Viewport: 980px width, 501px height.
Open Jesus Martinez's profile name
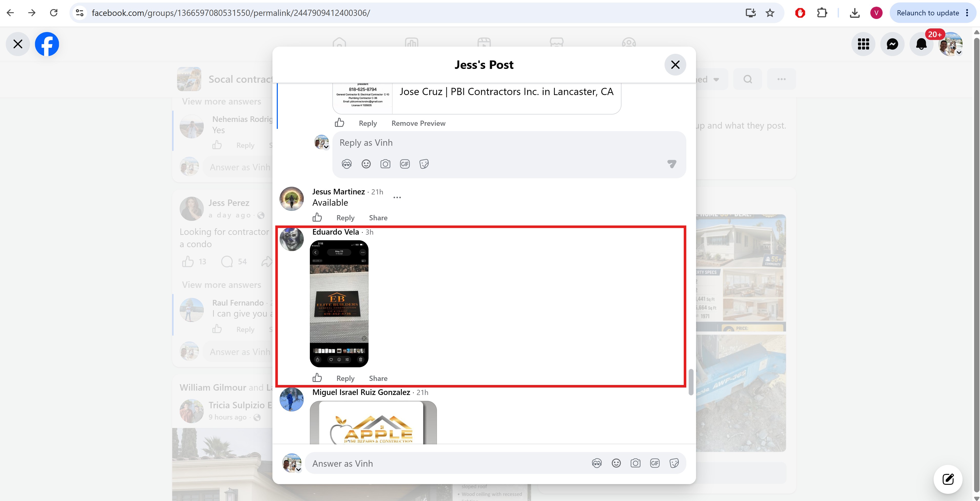pos(339,192)
